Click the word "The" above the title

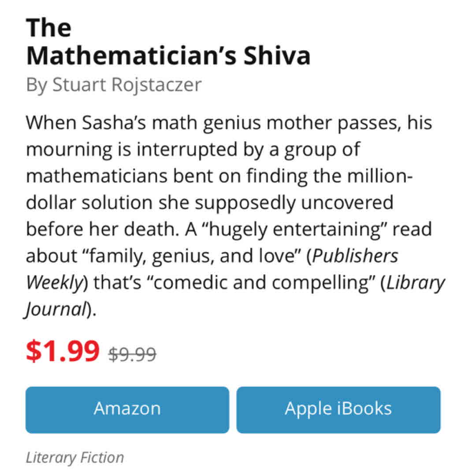(x=48, y=28)
